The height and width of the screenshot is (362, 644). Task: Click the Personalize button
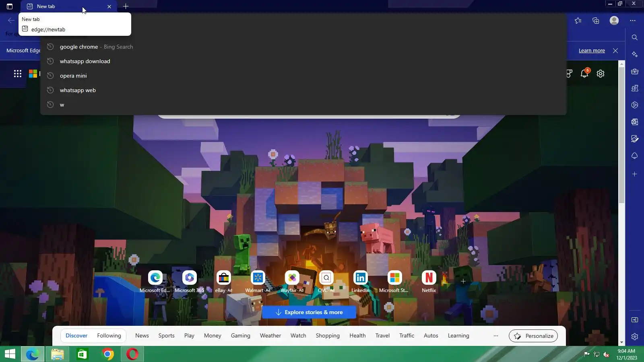pyautogui.click(x=533, y=336)
